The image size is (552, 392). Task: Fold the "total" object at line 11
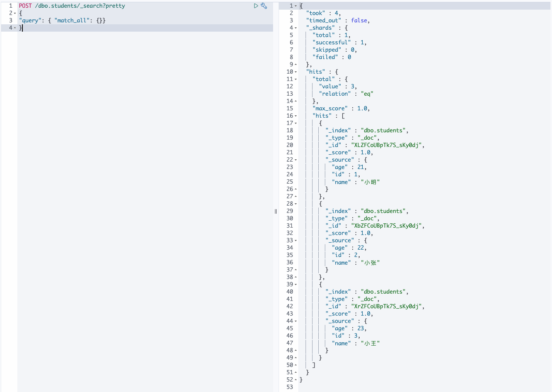pos(296,79)
